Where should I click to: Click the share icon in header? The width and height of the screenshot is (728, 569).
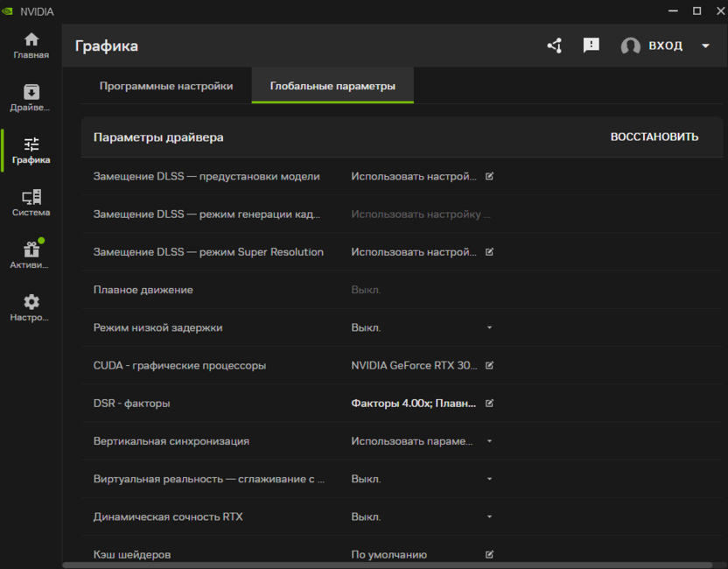pyautogui.click(x=555, y=46)
